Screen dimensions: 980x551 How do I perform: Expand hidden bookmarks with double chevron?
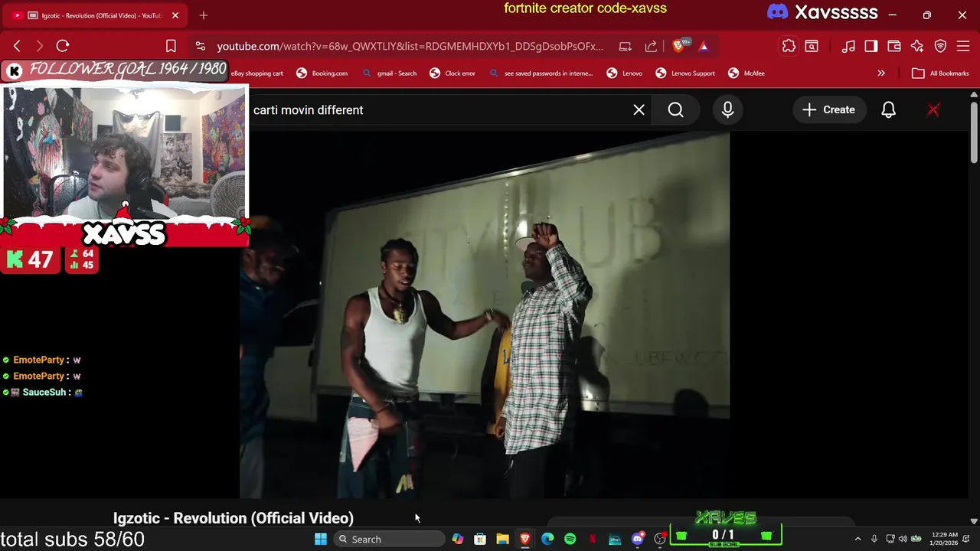coord(881,73)
